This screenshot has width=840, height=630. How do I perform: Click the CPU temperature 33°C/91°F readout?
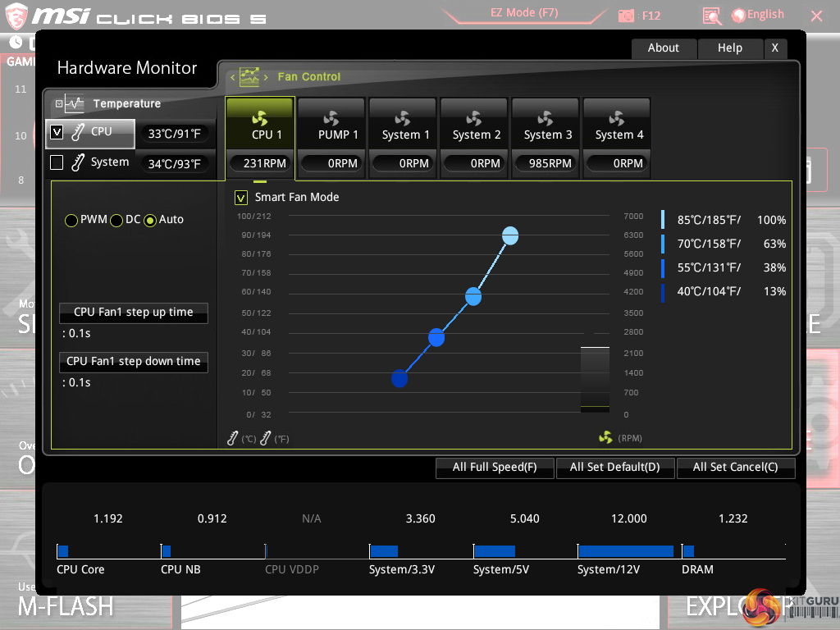click(x=175, y=134)
